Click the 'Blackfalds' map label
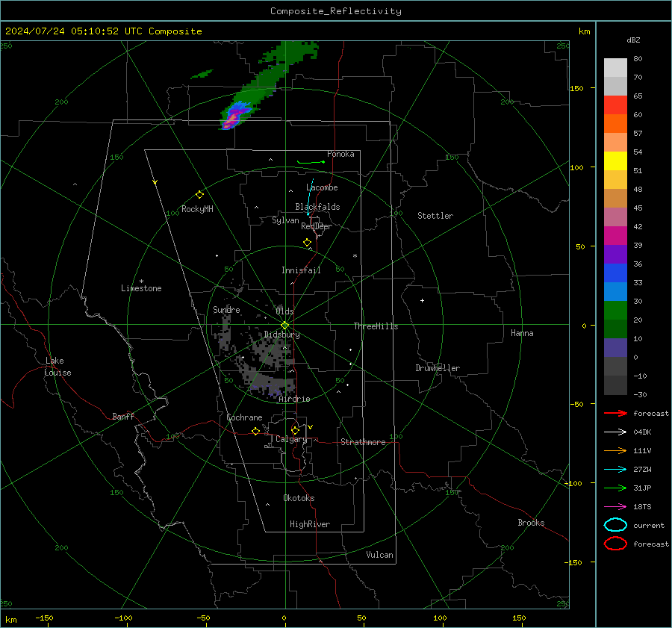The image size is (672, 628). (x=317, y=207)
